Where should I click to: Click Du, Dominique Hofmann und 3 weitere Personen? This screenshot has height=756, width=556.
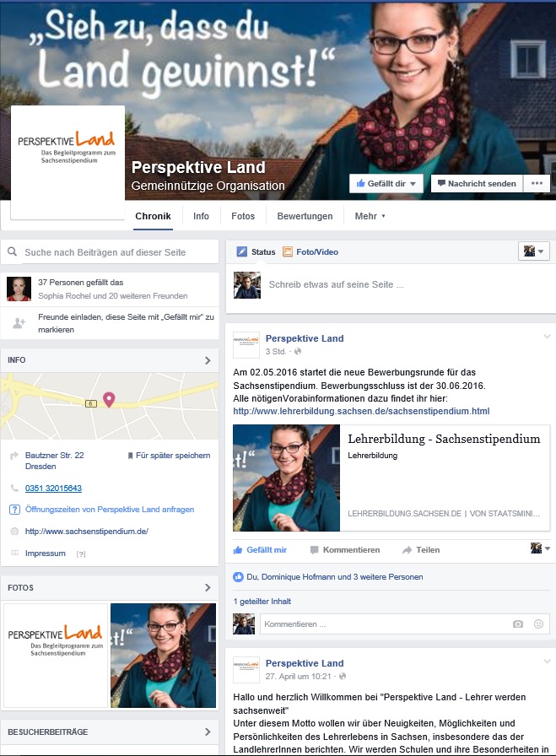tap(335, 576)
